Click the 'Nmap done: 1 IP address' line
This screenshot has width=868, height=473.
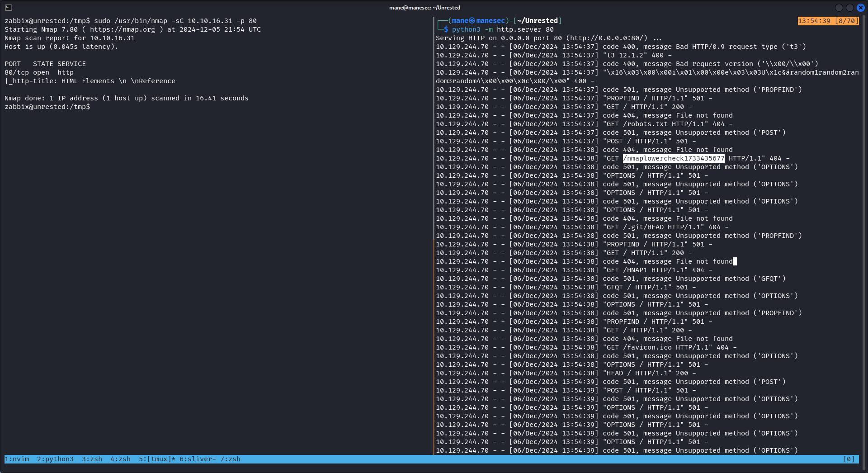pyautogui.click(x=127, y=98)
